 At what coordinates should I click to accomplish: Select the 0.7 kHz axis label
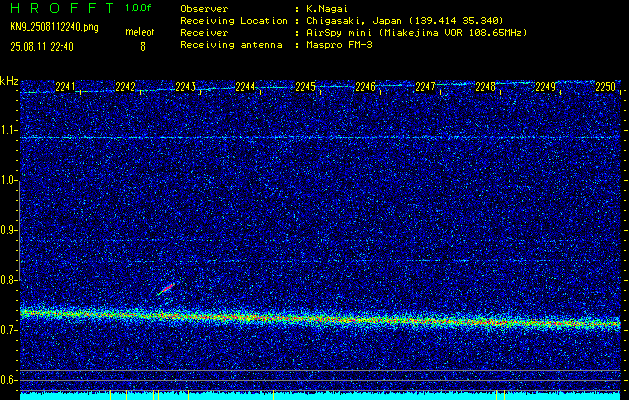click(9, 330)
